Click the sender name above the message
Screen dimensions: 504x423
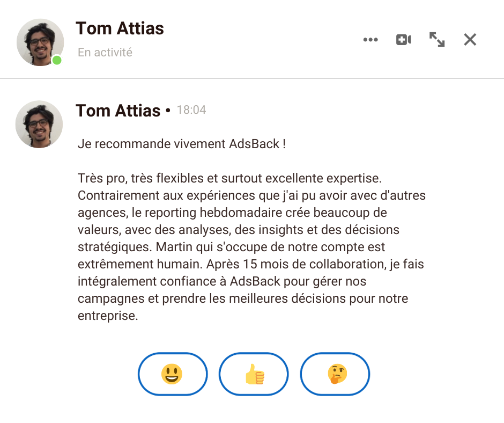(x=118, y=111)
